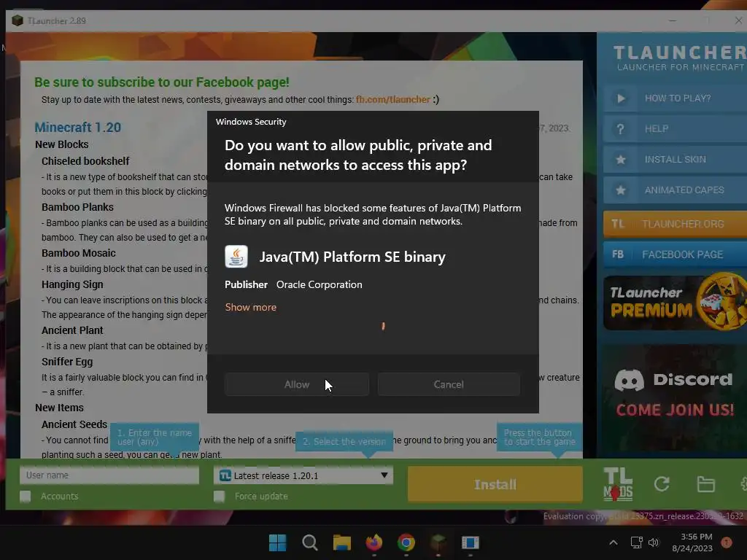Click the blue window app taskbar icon
Screen dimensions: 747x560
[x=471, y=542]
